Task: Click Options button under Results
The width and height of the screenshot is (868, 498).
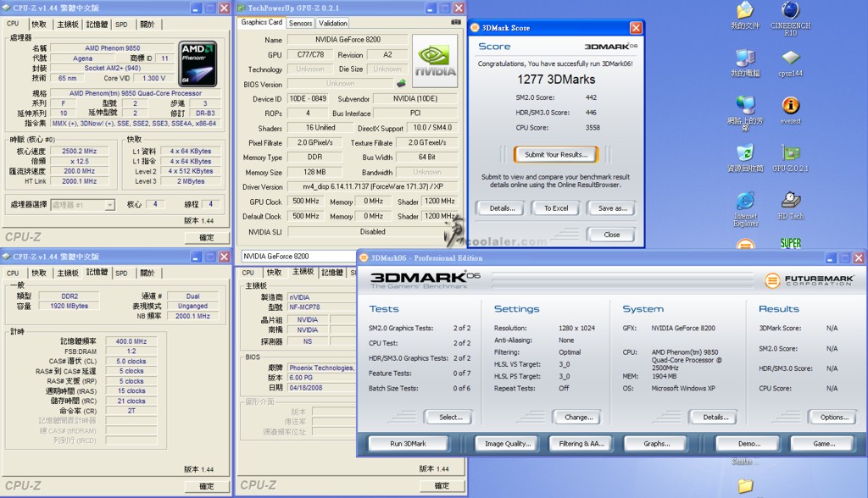Action: pos(834,418)
